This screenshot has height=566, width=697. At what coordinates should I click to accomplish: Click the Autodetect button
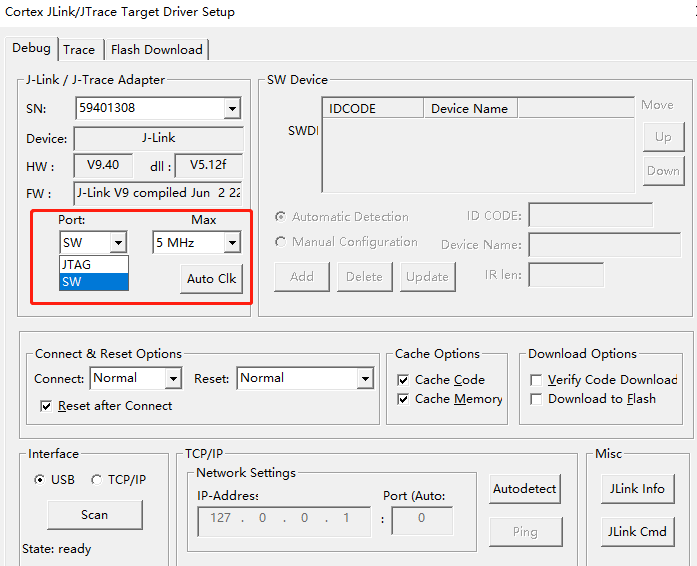pos(525,489)
